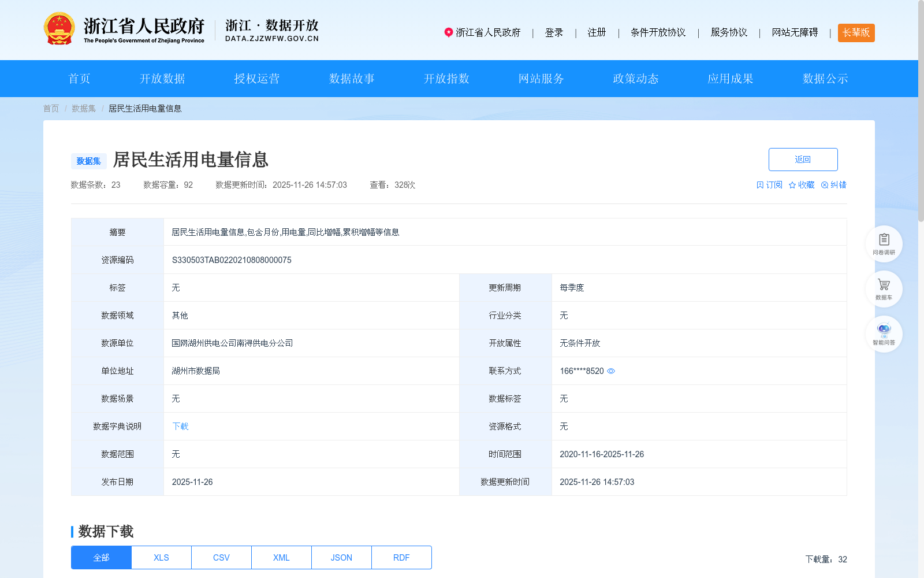Screen dimensions: 924x578
Task: Open the 开放数据 navigation item
Action: click(x=162, y=79)
